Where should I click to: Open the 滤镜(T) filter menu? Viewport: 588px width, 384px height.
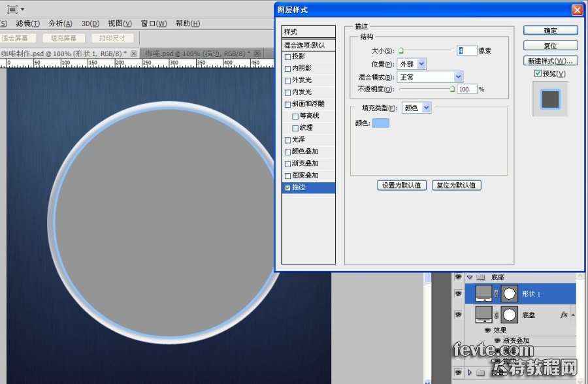27,24
